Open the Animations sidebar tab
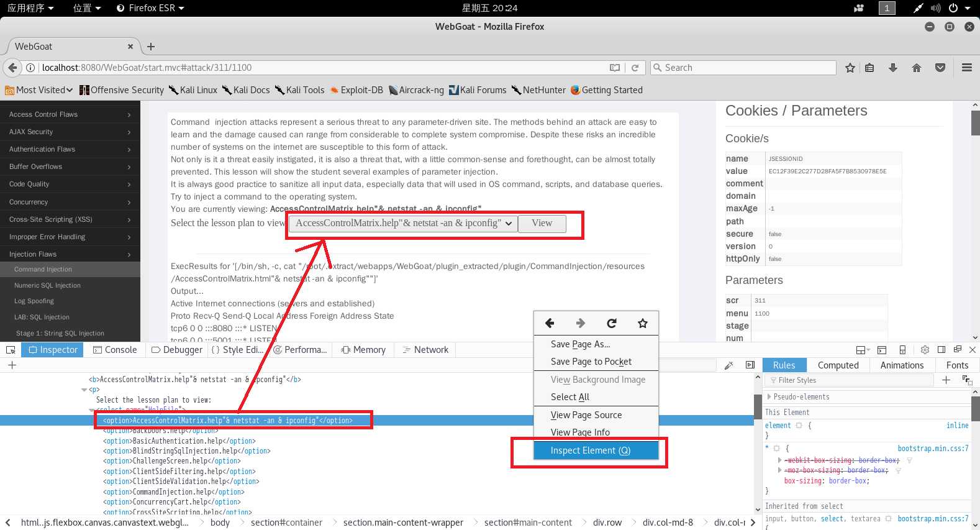This screenshot has height=530, width=980. (902, 365)
